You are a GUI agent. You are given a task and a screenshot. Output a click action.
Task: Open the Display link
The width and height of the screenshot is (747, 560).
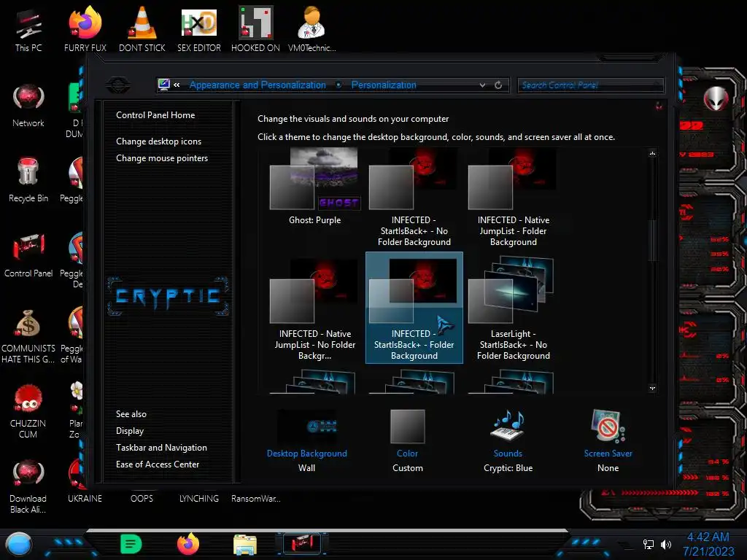click(x=130, y=430)
